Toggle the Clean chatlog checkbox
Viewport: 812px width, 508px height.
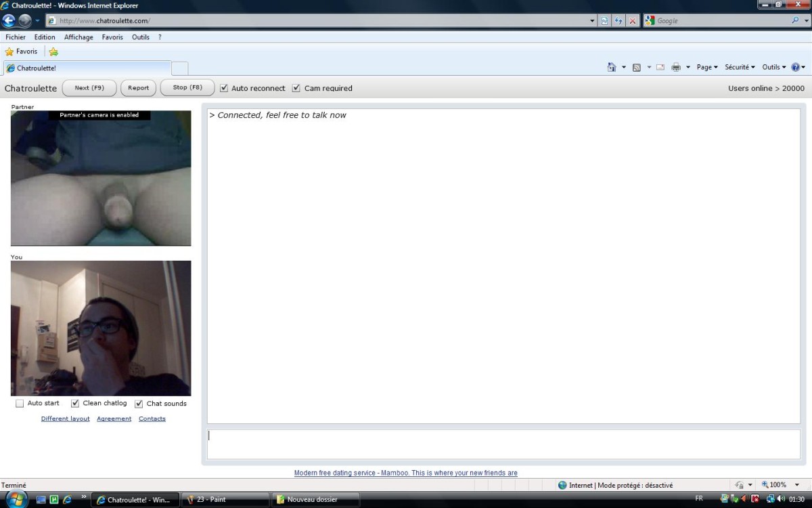click(x=75, y=404)
